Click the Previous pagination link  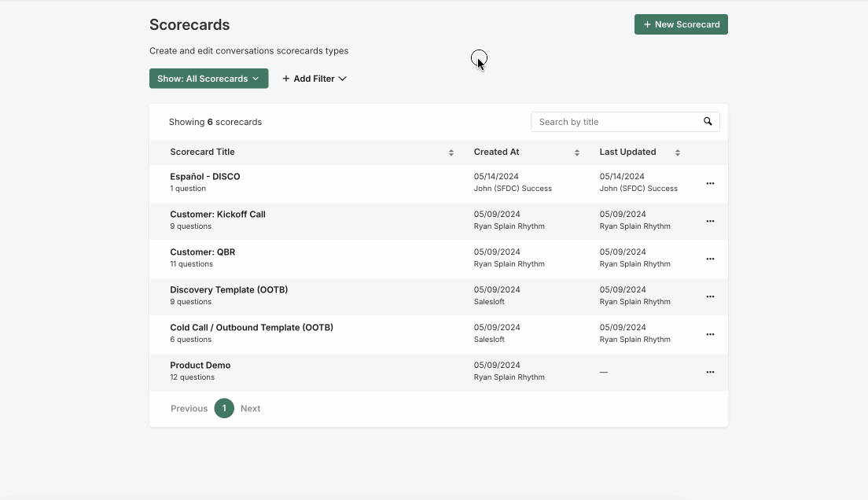pos(189,408)
